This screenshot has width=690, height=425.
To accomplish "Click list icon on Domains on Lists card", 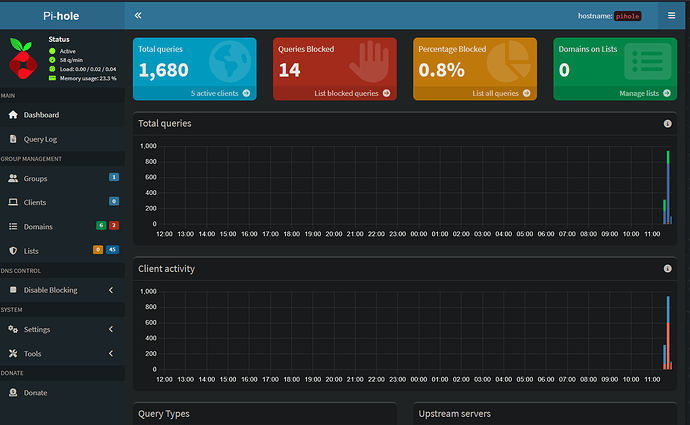I will pos(648,62).
